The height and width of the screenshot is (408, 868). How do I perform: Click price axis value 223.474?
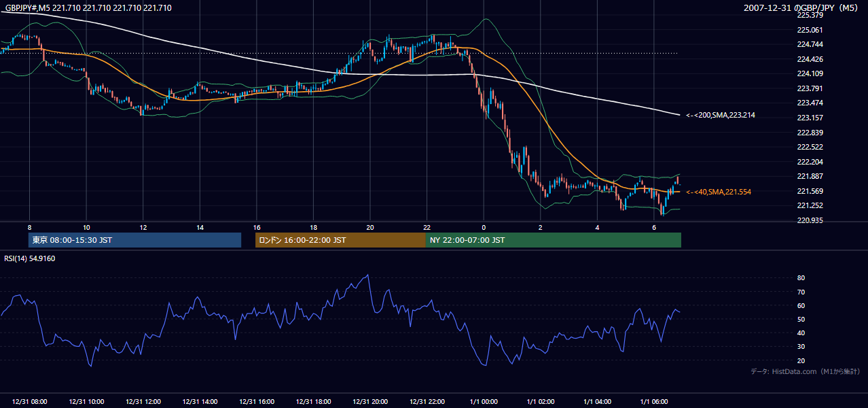[x=810, y=103]
